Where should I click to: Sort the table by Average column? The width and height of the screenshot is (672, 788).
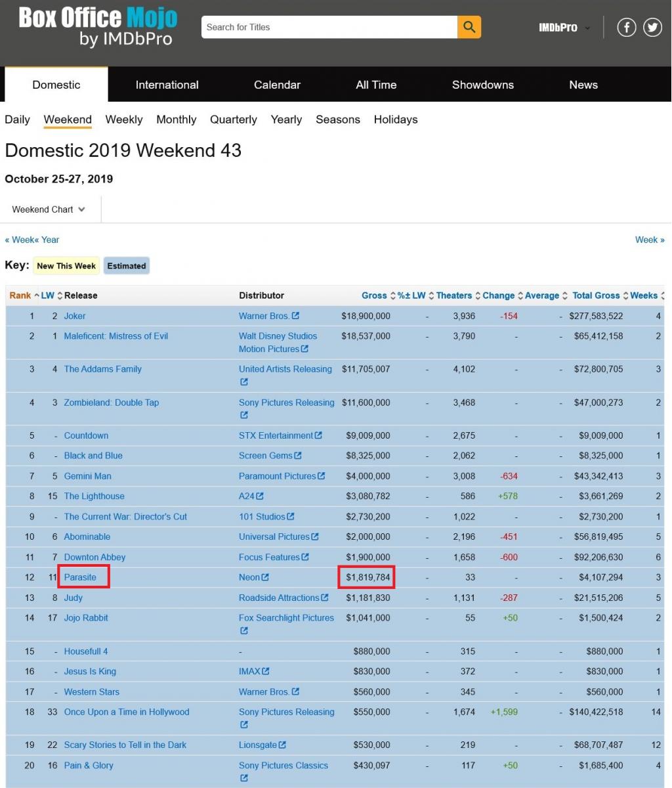tap(546, 295)
